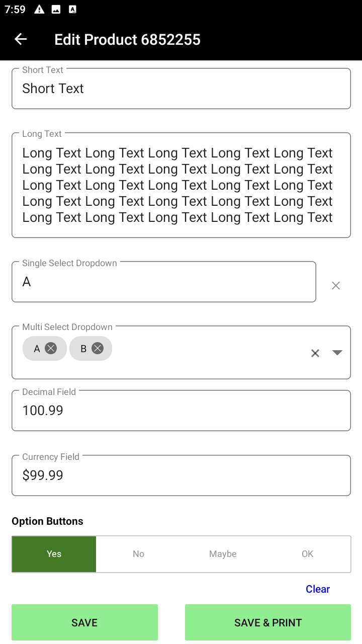The image size is (362, 644).
Task: Tap the image notification icon in status bar
Action: [56, 10]
